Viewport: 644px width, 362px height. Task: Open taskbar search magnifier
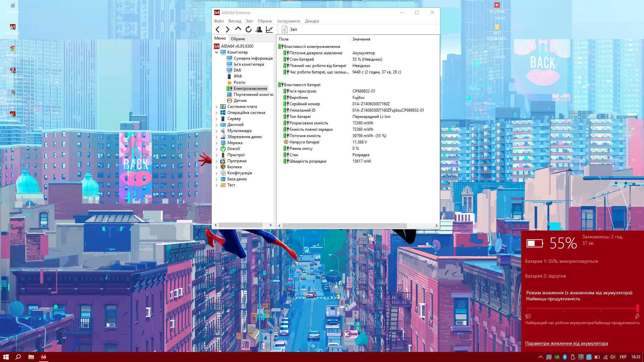pos(18,357)
